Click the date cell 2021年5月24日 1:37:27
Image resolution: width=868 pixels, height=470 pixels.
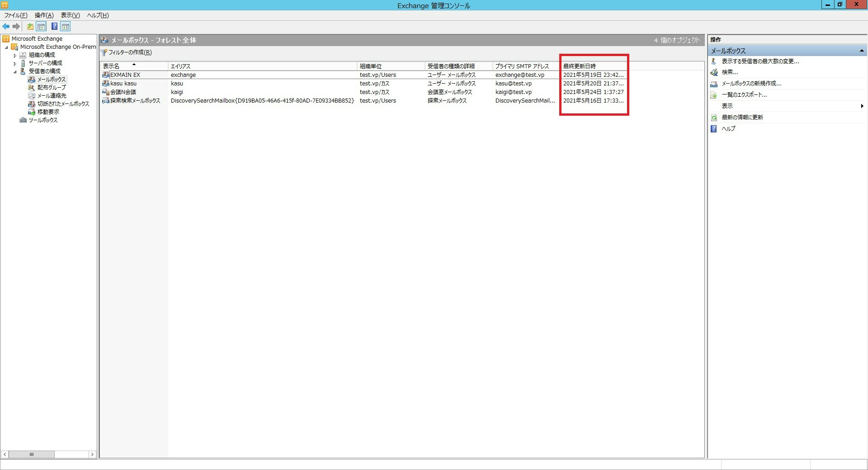point(593,92)
